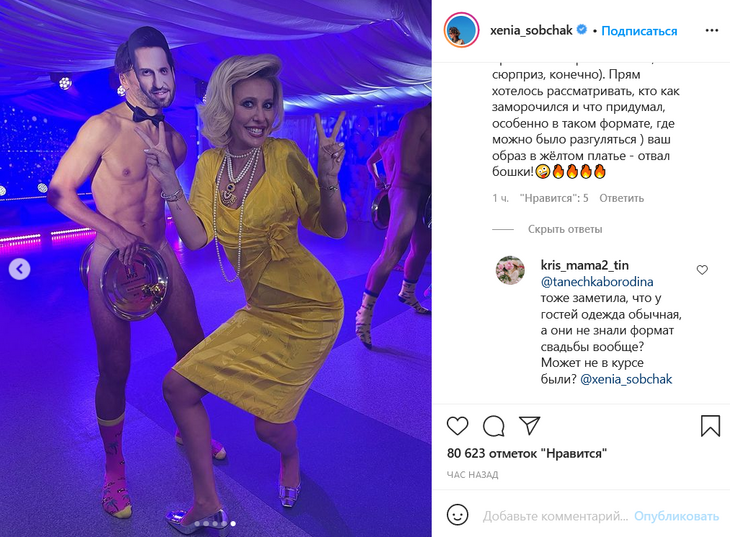The height and width of the screenshot is (537, 730).
Task: Open the three-dot options menu
Action: click(x=712, y=31)
